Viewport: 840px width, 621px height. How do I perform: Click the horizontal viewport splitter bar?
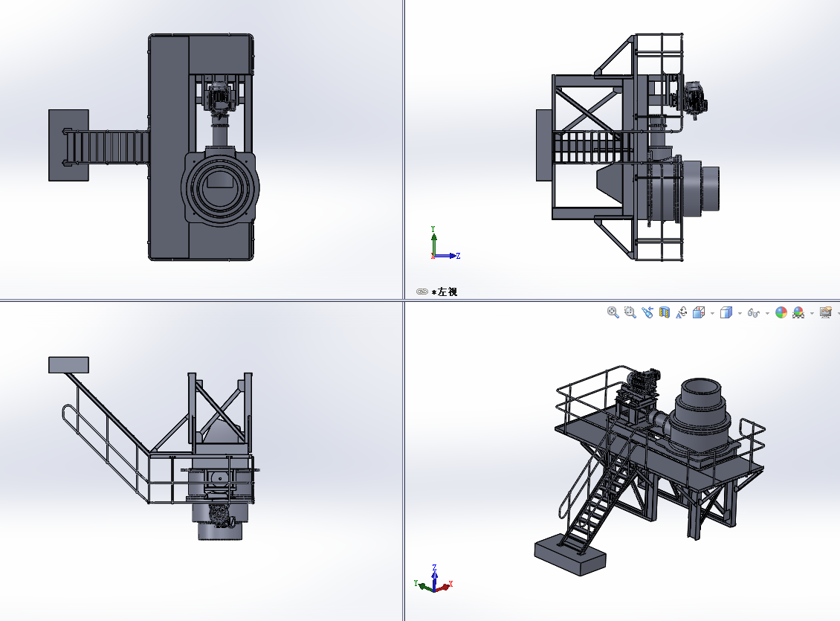[201, 300]
